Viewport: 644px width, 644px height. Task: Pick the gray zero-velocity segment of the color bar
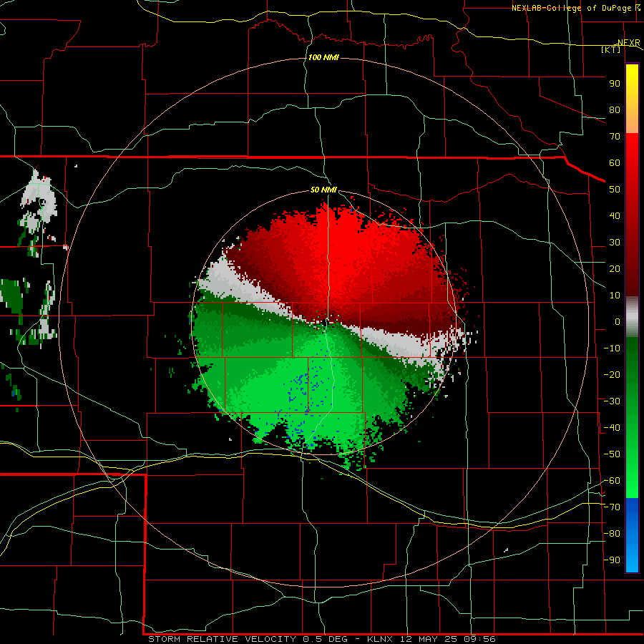[632, 317]
